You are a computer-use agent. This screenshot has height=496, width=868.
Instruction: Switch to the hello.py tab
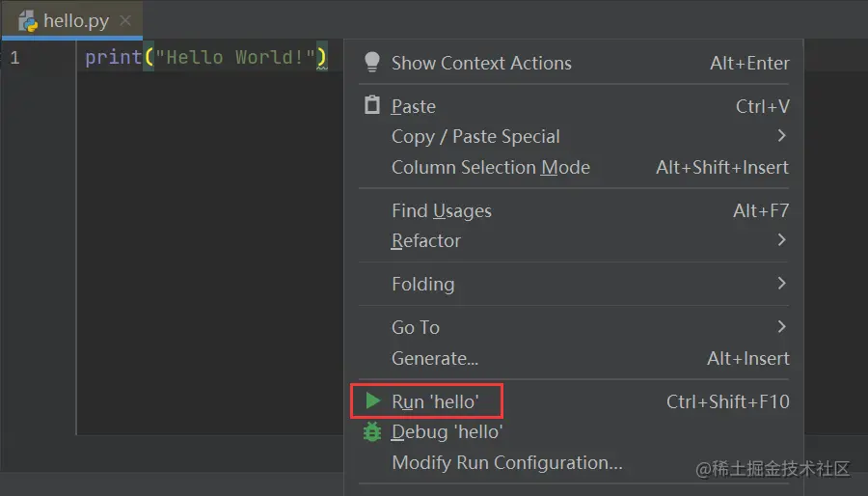pos(75,20)
